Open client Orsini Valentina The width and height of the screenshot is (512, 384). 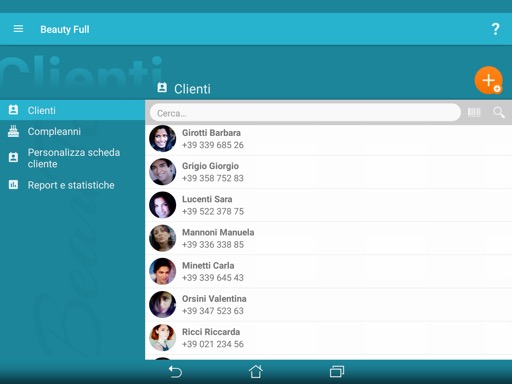coord(328,304)
